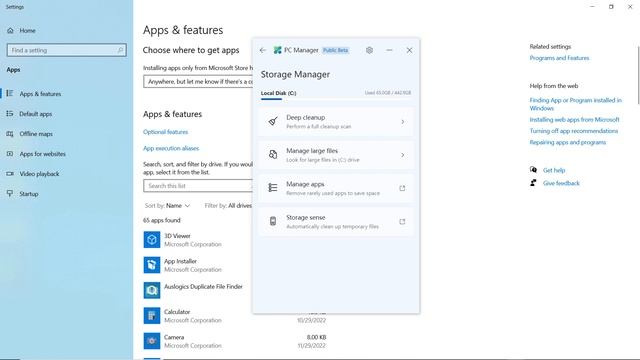This screenshot has width=640, height=360.
Task: Open Apps for websites settings page
Action: (42, 154)
